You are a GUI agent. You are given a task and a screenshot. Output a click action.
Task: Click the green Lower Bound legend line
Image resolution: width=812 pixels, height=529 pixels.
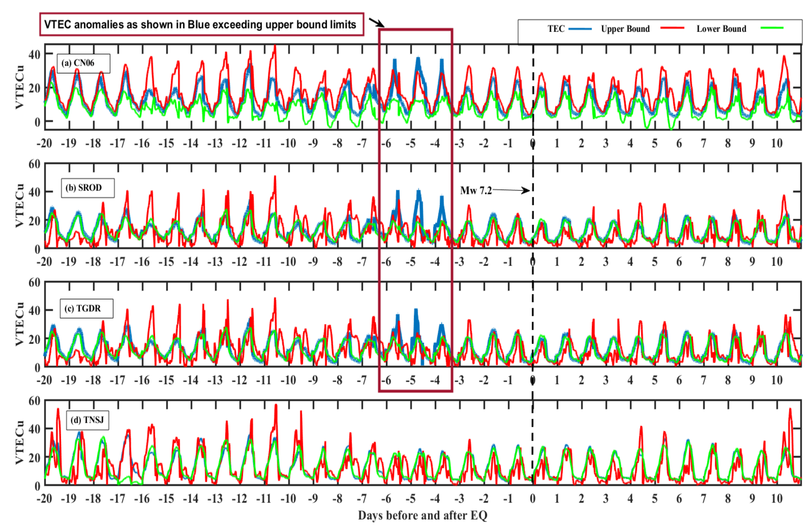pyautogui.click(x=772, y=28)
